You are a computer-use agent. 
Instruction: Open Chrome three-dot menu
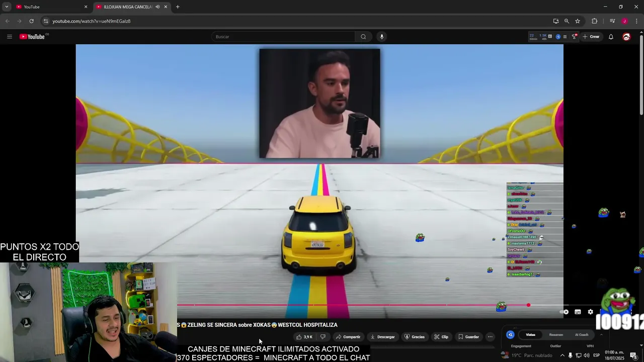pos(636,21)
